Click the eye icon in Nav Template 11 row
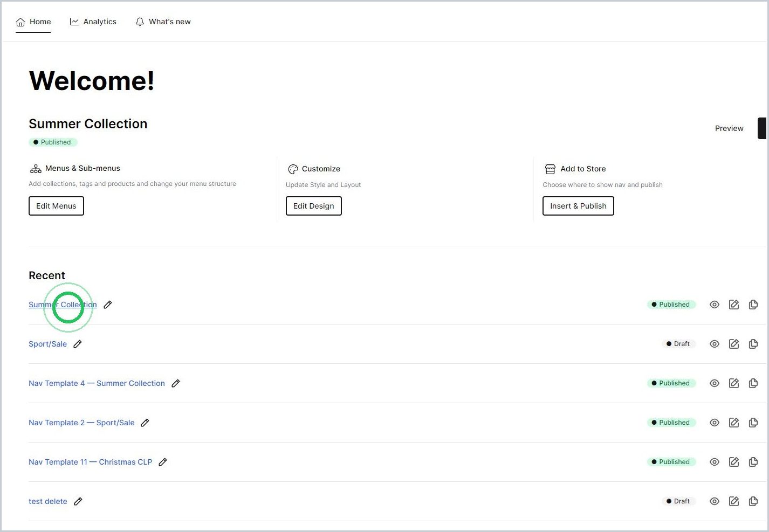The height and width of the screenshot is (532, 769). click(x=715, y=462)
